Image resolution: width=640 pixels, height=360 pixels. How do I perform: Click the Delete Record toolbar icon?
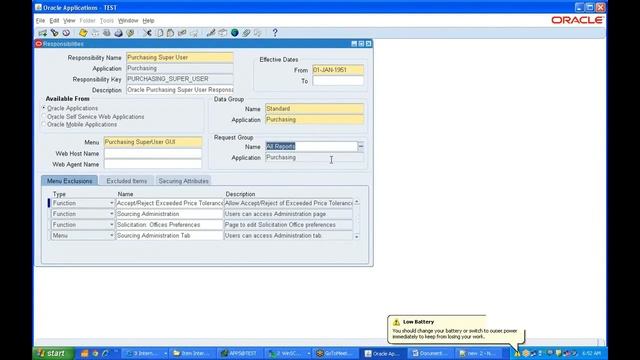coord(194,33)
